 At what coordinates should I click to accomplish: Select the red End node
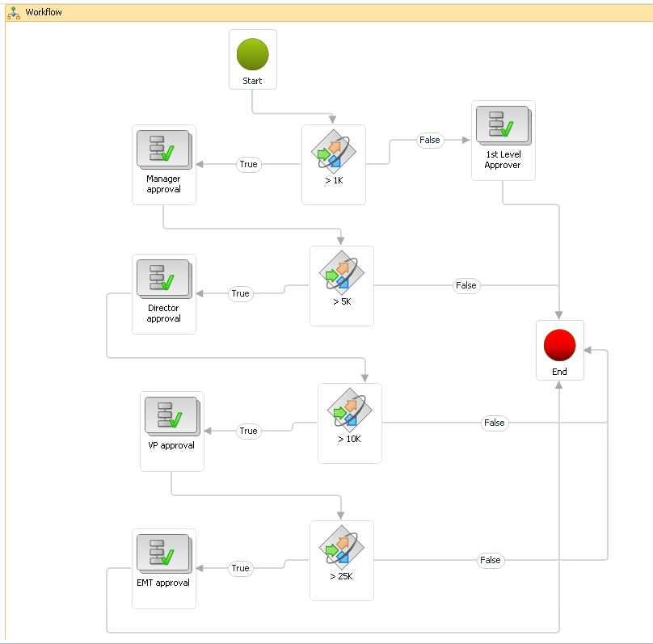tap(559, 345)
